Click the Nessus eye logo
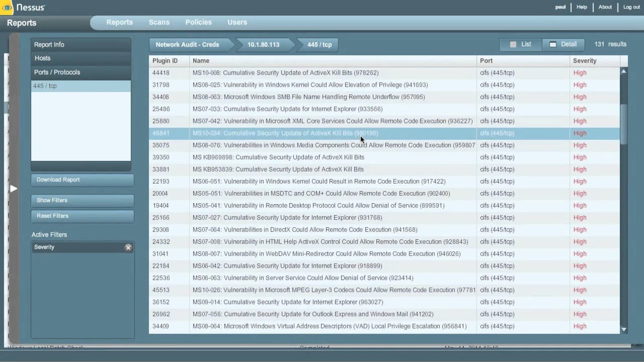644x362 pixels. coord(7,7)
